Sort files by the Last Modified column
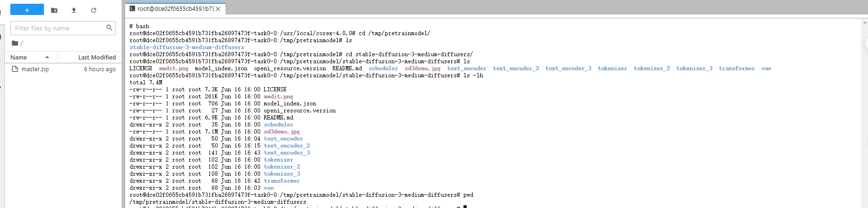 point(97,57)
